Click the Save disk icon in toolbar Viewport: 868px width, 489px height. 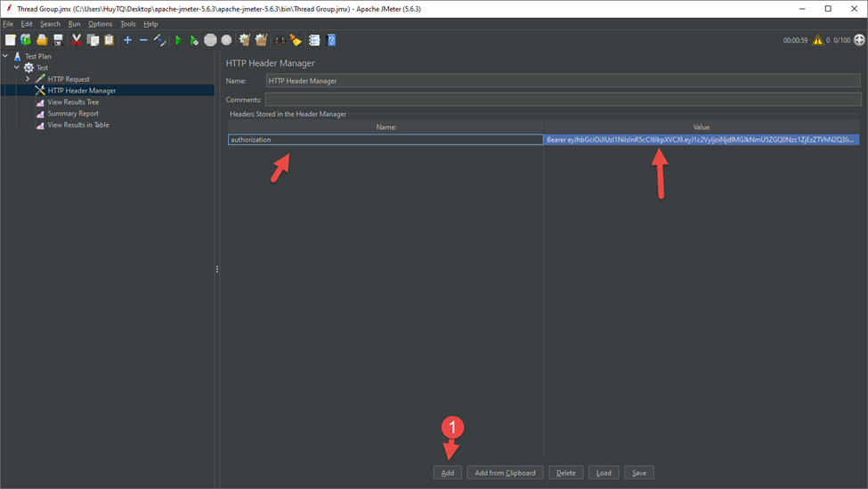(58, 40)
